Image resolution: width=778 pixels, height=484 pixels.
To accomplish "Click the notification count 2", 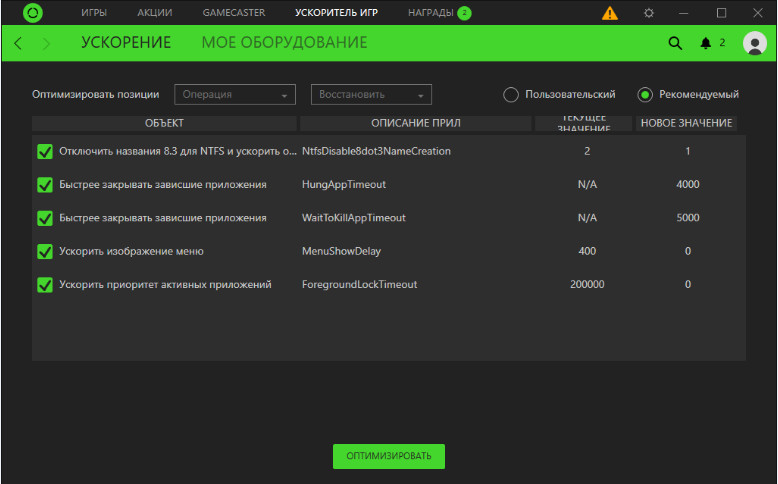I will coord(722,43).
